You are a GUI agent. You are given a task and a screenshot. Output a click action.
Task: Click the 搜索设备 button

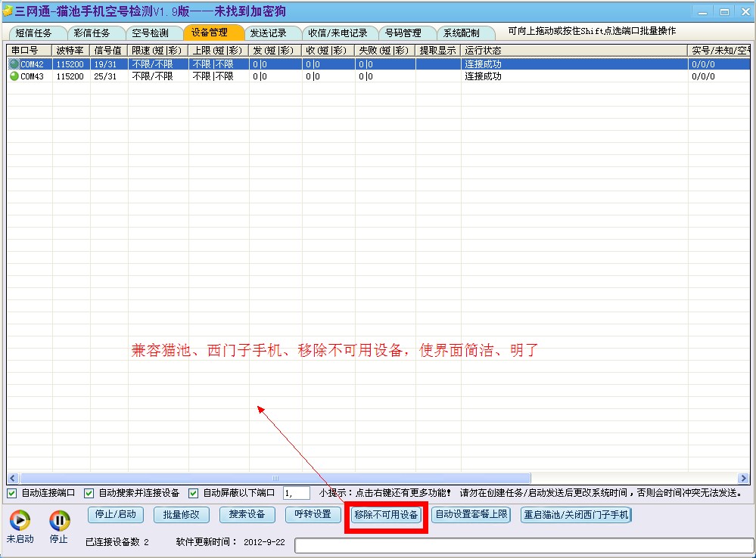247,515
